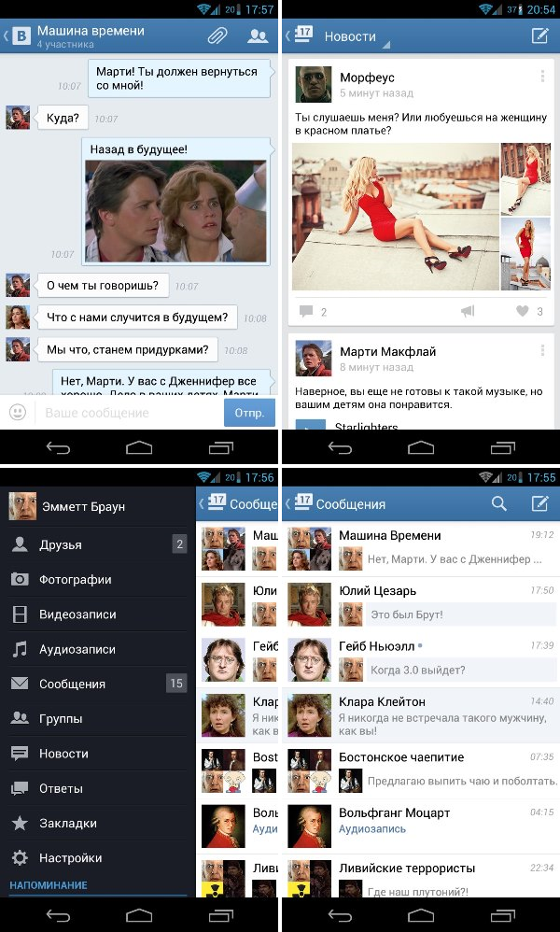Screen dimensions: 560x932
Task: Open large photo of woman in red dress
Action: (396, 217)
